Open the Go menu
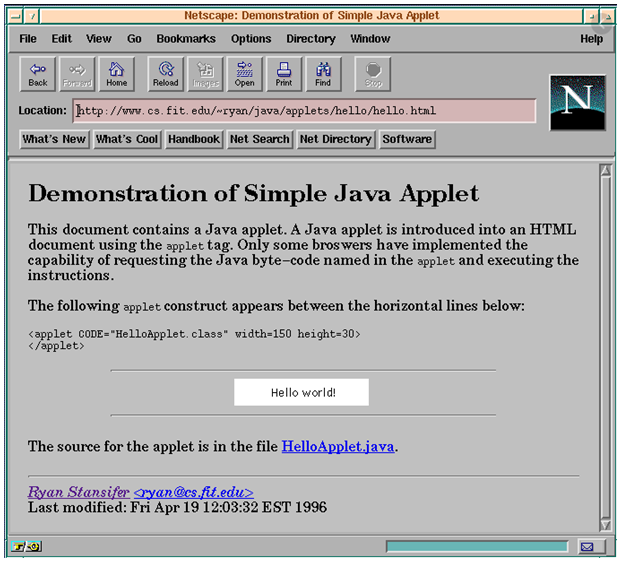Screen dimensions: 619x561 (134, 39)
